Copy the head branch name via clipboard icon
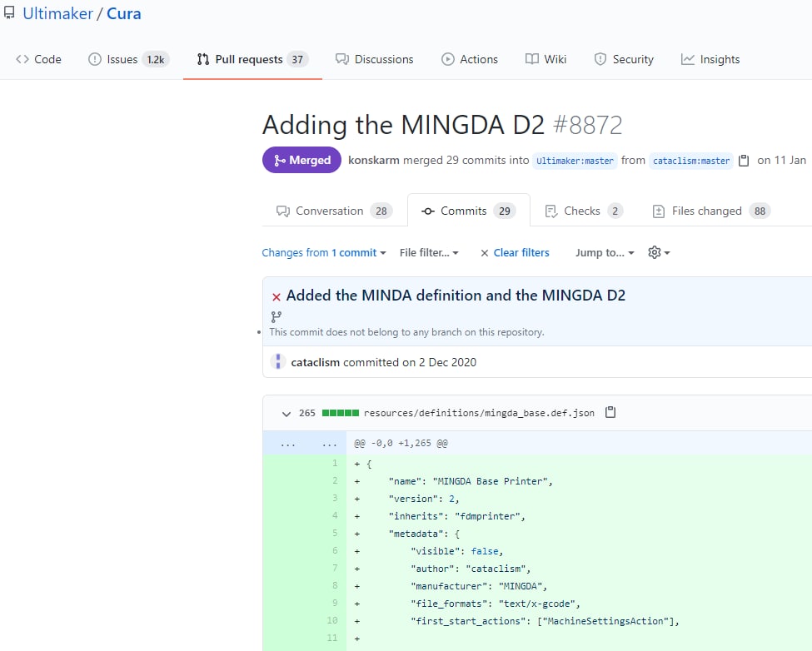This screenshot has width=812, height=651. [x=744, y=161]
